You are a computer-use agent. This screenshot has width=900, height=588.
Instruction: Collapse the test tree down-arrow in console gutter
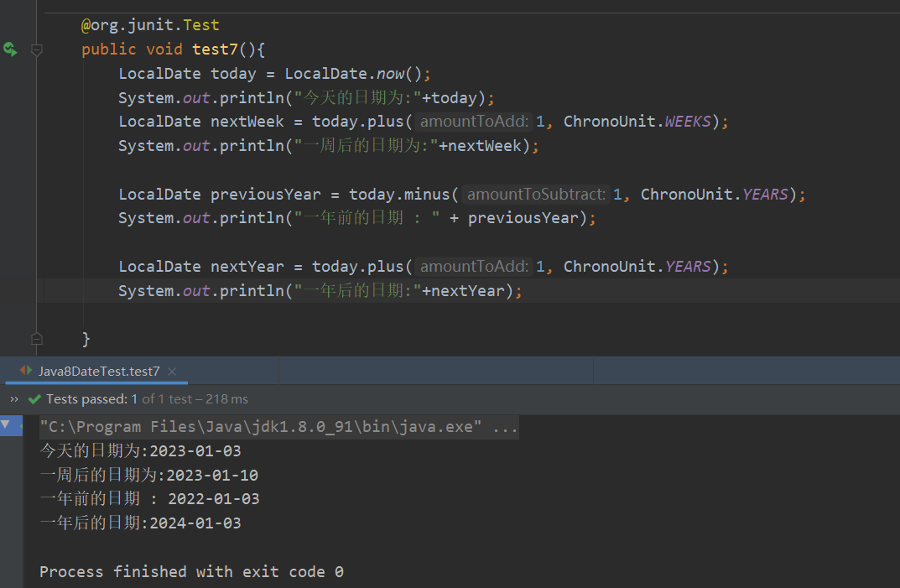click(x=5, y=425)
